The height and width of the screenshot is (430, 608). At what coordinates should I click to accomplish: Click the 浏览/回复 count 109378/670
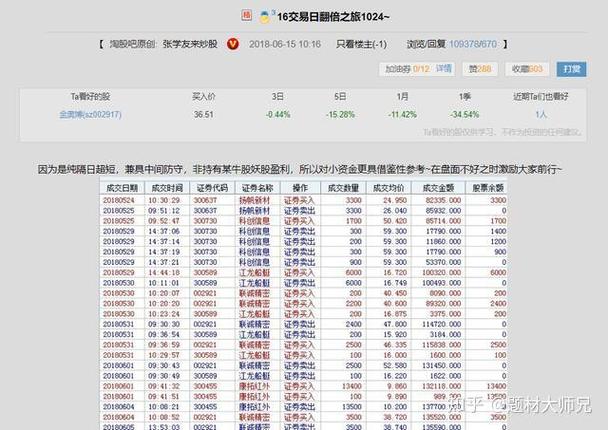pos(452,44)
